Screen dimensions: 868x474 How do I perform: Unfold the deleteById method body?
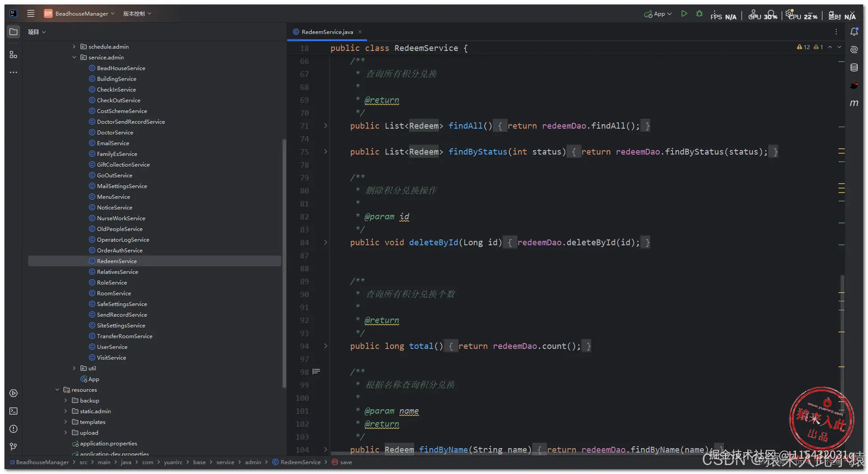click(326, 243)
